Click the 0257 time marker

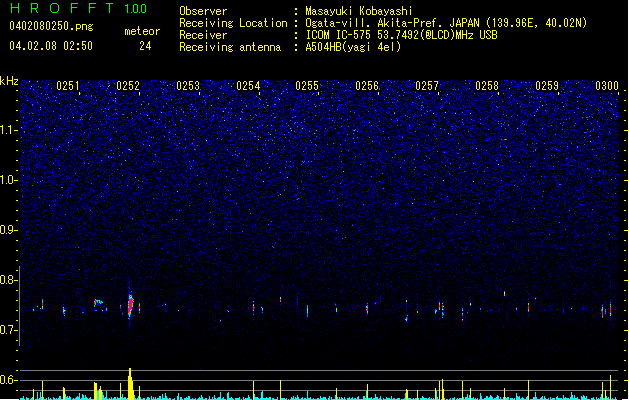click(427, 86)
